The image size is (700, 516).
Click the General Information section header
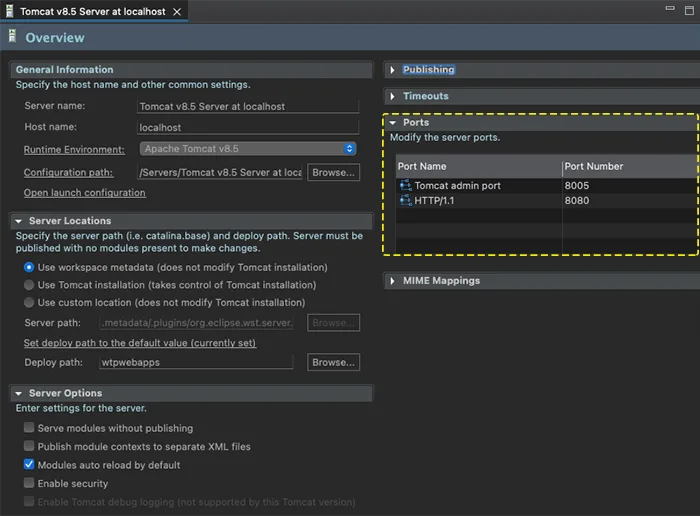[192, 70]
